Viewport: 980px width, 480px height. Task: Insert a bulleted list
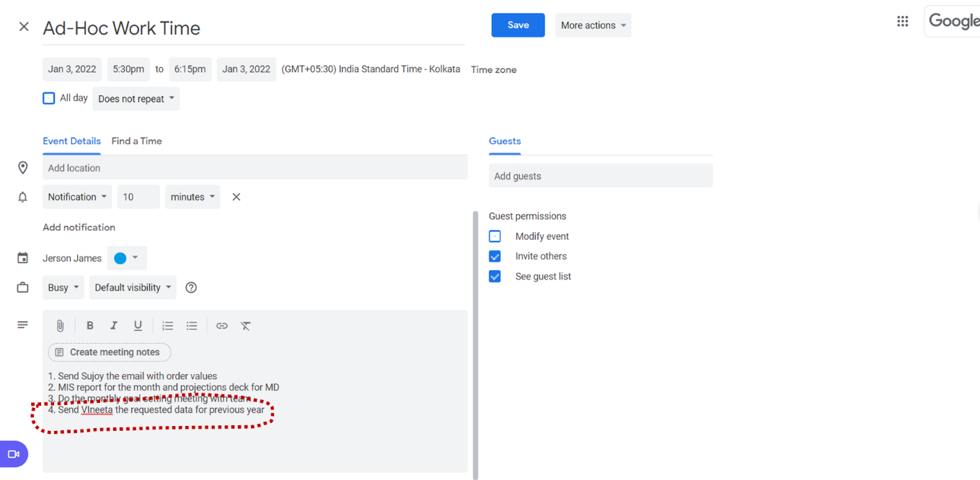point(192,326)
